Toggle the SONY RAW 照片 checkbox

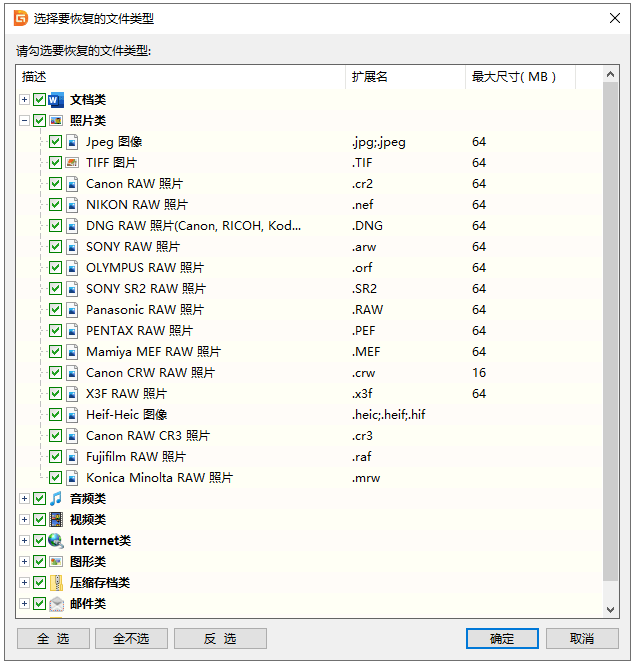tap(56, 247)
